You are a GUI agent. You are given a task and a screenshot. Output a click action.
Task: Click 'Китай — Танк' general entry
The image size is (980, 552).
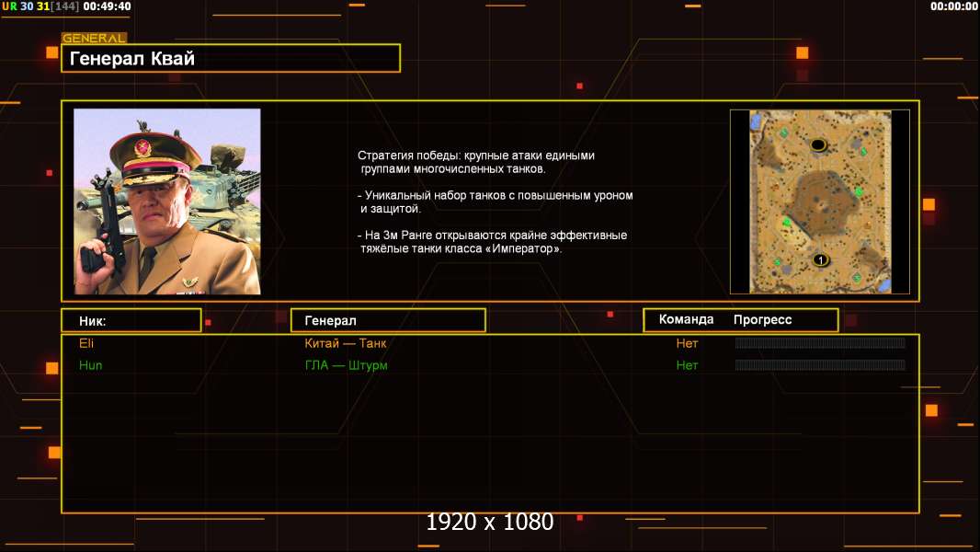click(x=345, y=343)
